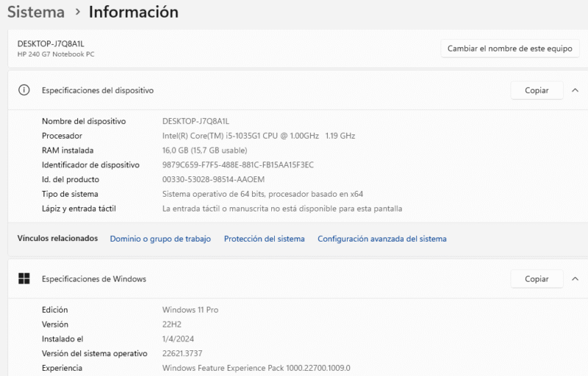Click the 1/4/2024 install date value

[178, 339]
